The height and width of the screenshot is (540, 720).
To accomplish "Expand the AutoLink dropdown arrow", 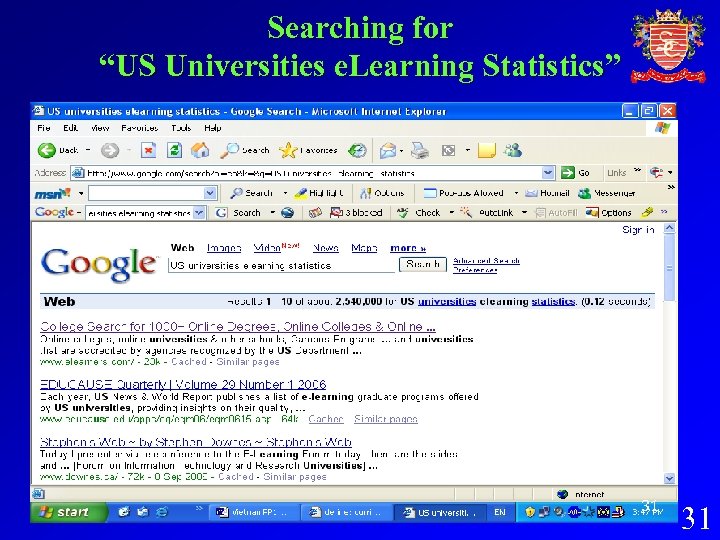I will [x=524, y=213].
